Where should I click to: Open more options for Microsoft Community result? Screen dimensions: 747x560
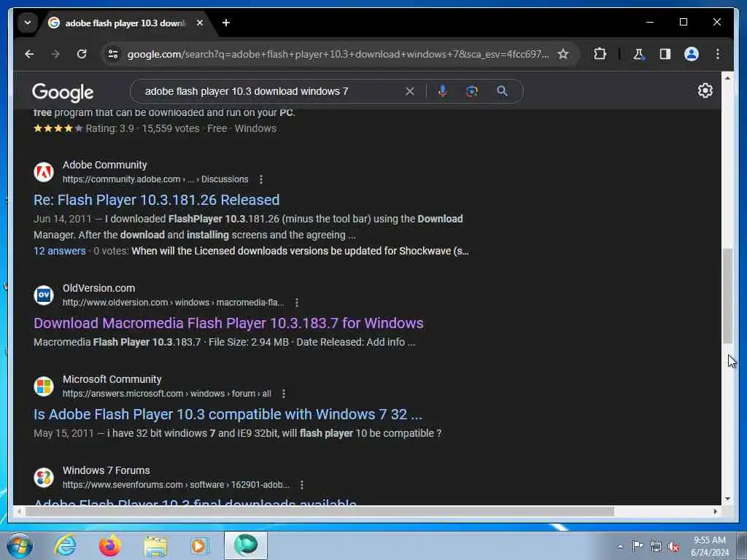pos(284,394)
